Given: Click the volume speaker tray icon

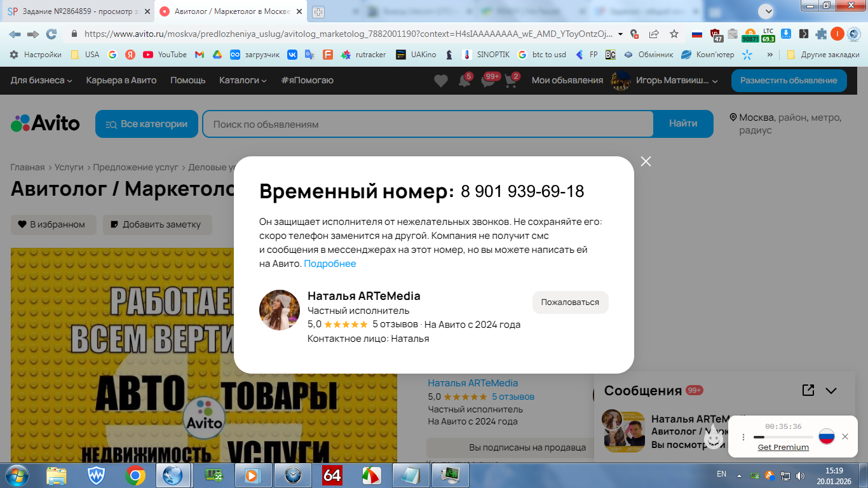Looking at the screenshot, I should pos(800,475).
